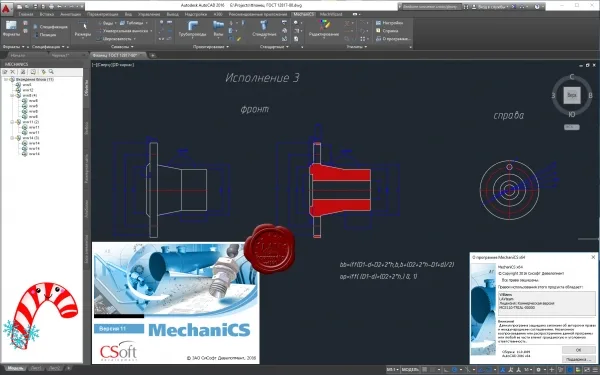The width and height of the screenshot is (600, 375).
Task: Collapse the мче11 (2) tree node
Action: point(12,122)
